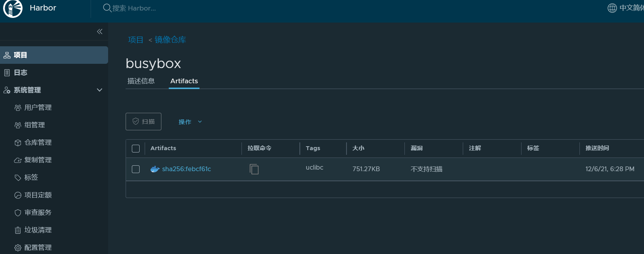Click the 标签 tag icon
This screenshot has width=644, height=254.
(x=18, y=178)
